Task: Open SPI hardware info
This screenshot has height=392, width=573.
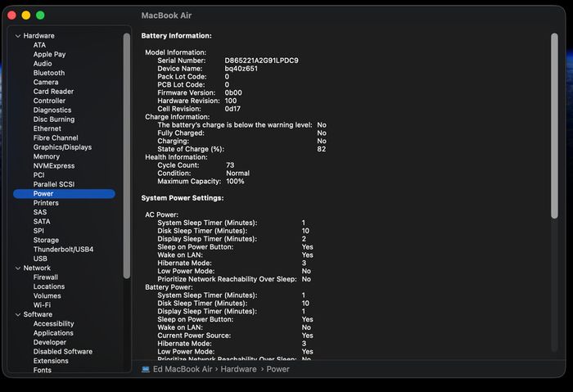Action: pyautogui.click(x=38, y=231)
